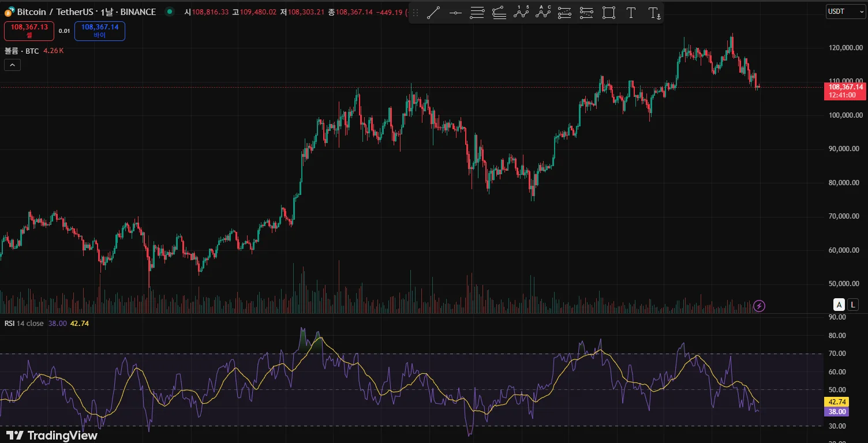The width and height of the screenshot is (868, 443).
Task: Click the 120,000.00 price axis label
Action: point(845,48)
